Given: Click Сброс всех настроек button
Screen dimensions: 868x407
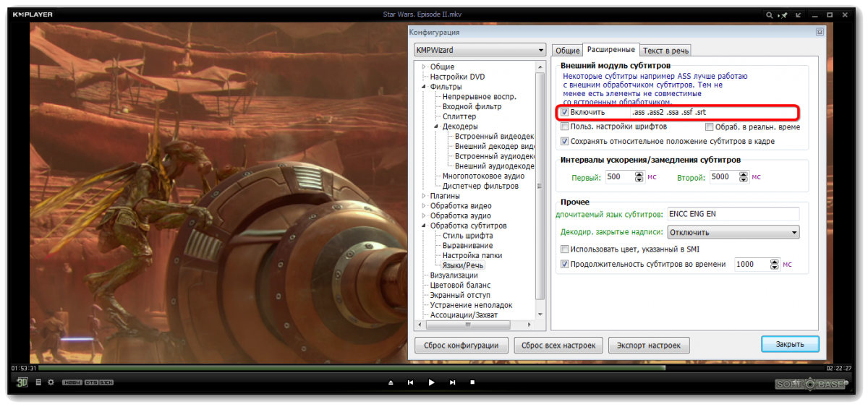Looking at the screenshot, I should [558, 346].
